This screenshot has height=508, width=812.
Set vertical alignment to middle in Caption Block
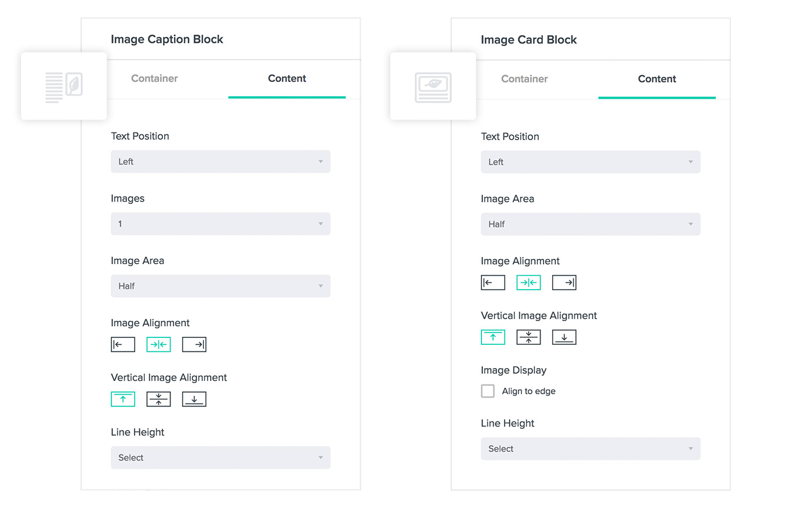[158, 399]
